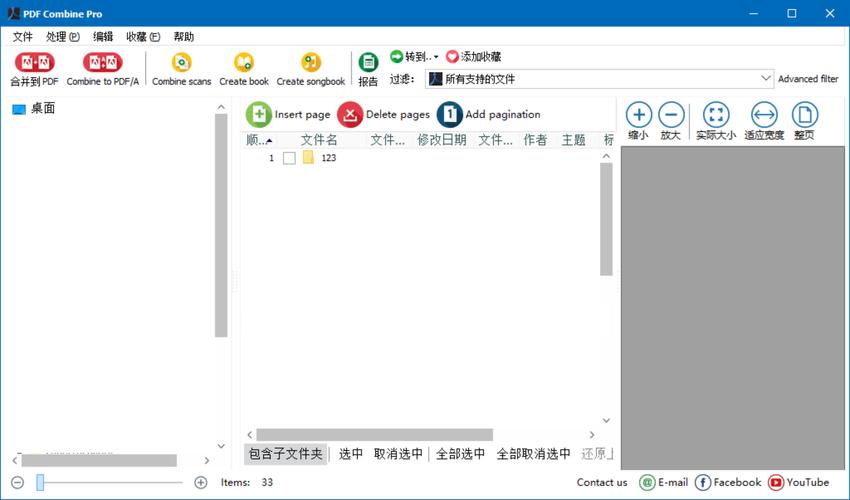
Task: Sort by 修改日期 column header
Action: click(442, 140)
